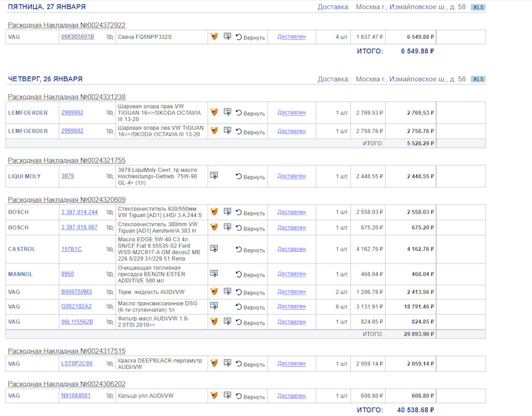The height and width of the screenshot is (416, 532).
Task: Toggle eye visibility for 3 397 014 244
Action: click(110, 212)
